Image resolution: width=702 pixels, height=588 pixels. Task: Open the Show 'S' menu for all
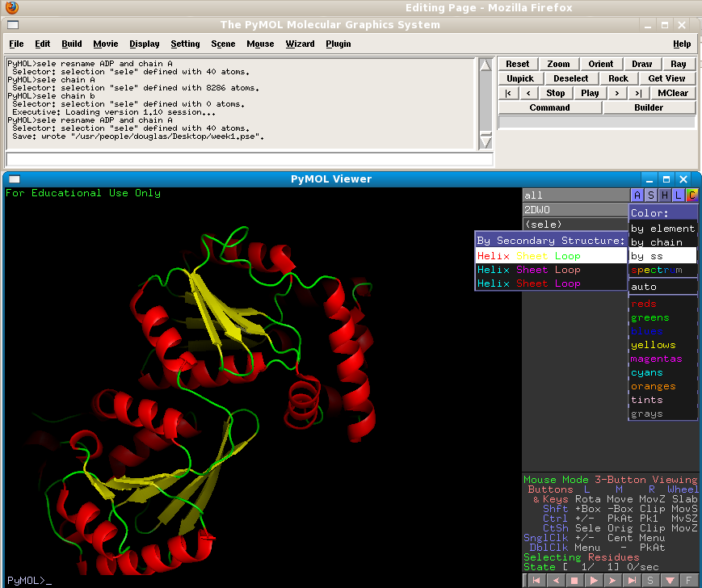[651, 195]
